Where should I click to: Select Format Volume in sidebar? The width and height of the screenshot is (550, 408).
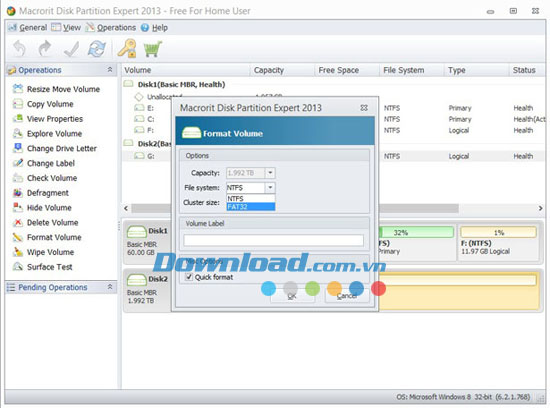coord(47,237)
